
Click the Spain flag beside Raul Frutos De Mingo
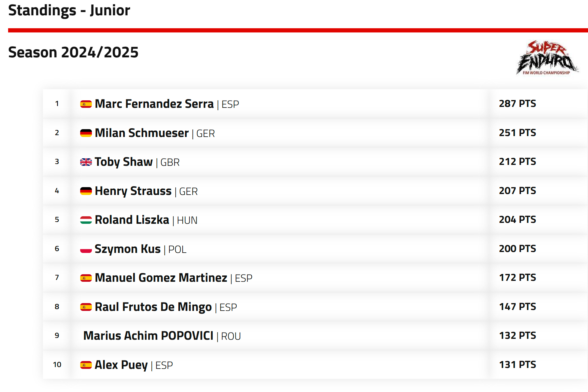click(x=86, y=307)
